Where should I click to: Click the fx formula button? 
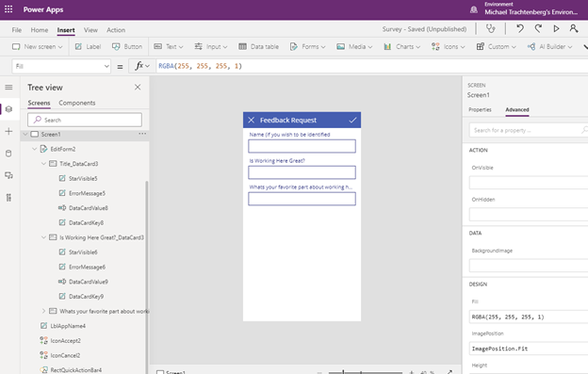pos(142,66)
